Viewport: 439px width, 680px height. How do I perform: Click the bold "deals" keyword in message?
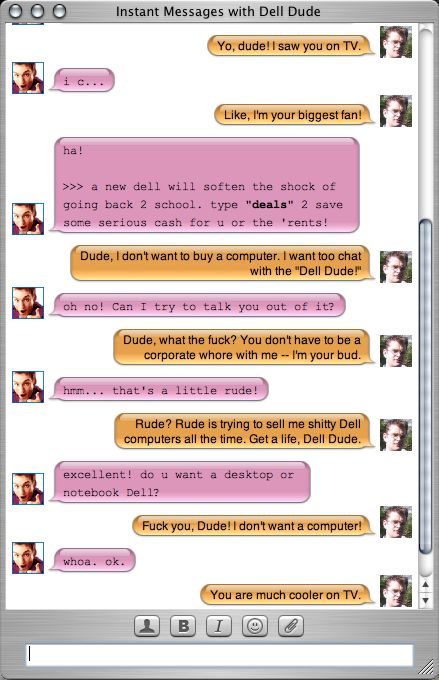pyautogui.click(x=269, y=205)
